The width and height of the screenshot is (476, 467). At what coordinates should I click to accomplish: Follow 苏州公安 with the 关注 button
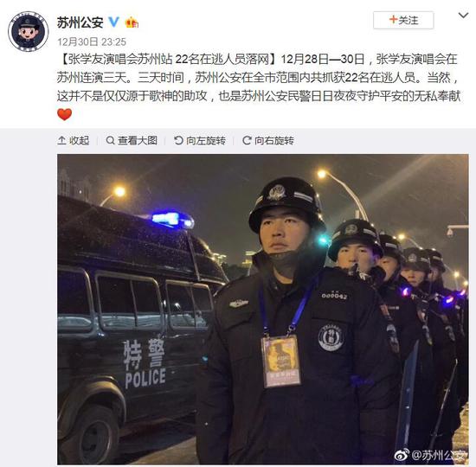point(403,21)
